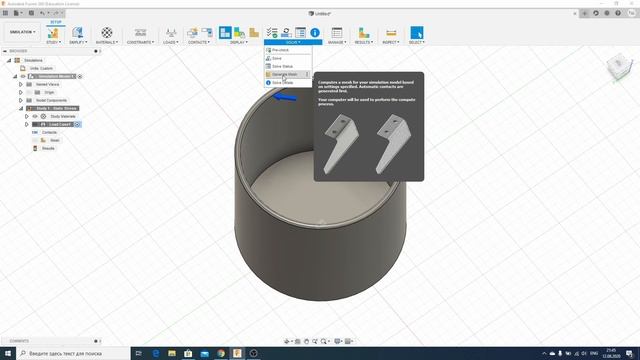Click the Windows Start button
This screenshot has height=360, width=640.
pos(8,353)
